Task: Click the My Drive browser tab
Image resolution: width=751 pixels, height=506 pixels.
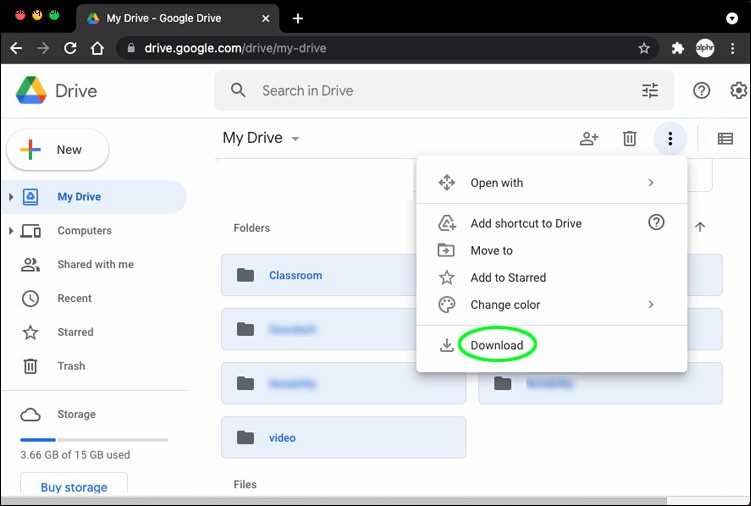Action: point(178,18)
